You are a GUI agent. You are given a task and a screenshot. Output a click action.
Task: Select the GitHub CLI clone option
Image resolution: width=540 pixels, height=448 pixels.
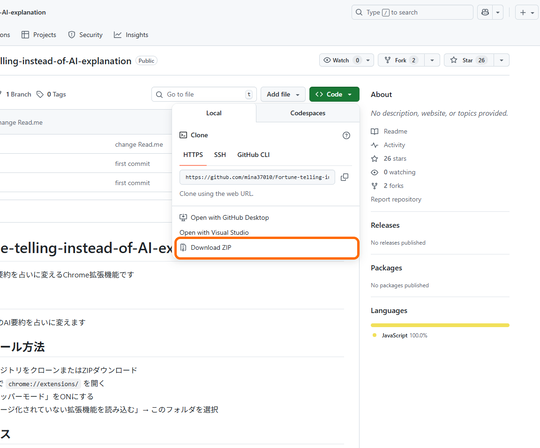coord(253,155)
